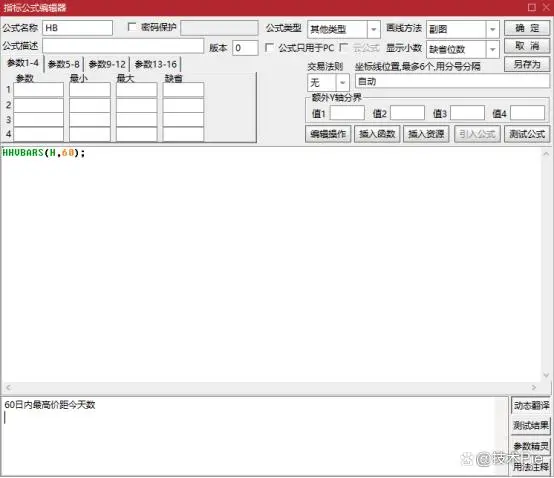This screenshot has height=478, width=554.
Task: Show the 测试结果 panel button
Action: [531, 425]
